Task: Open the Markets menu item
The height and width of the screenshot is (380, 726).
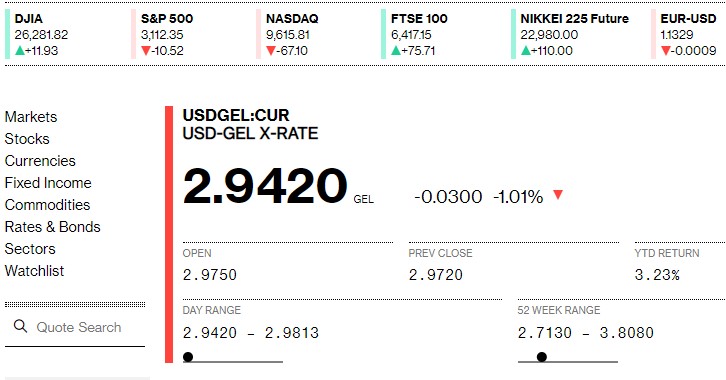Action: coord(31,117)
